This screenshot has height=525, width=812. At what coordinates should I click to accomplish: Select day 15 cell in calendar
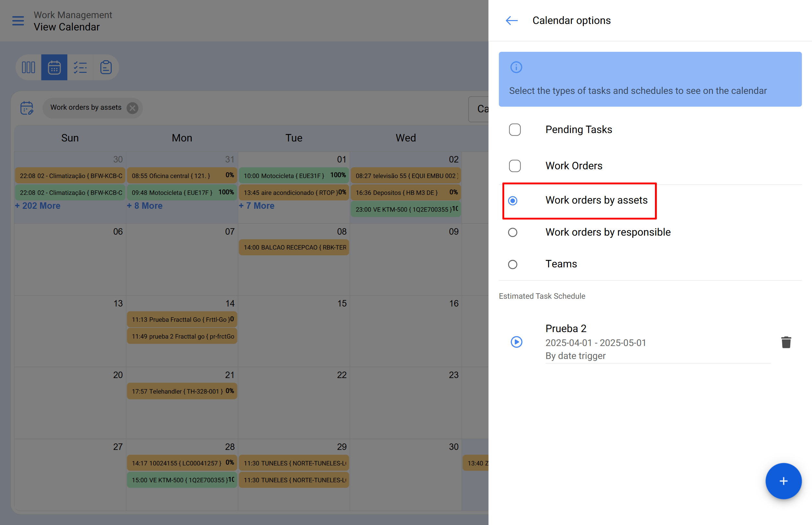pyautogui.click(x=294, y=331)
